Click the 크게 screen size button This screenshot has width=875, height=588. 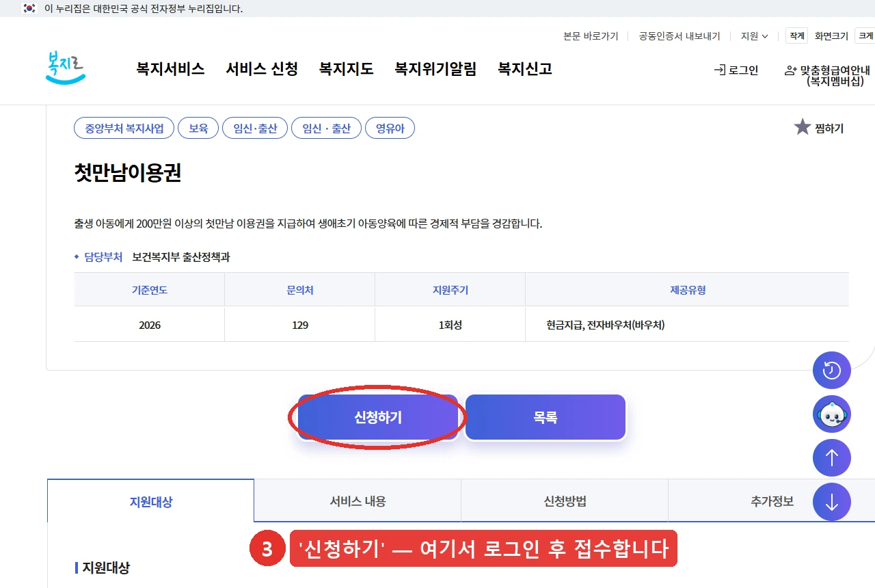click(x=865, y=36)
